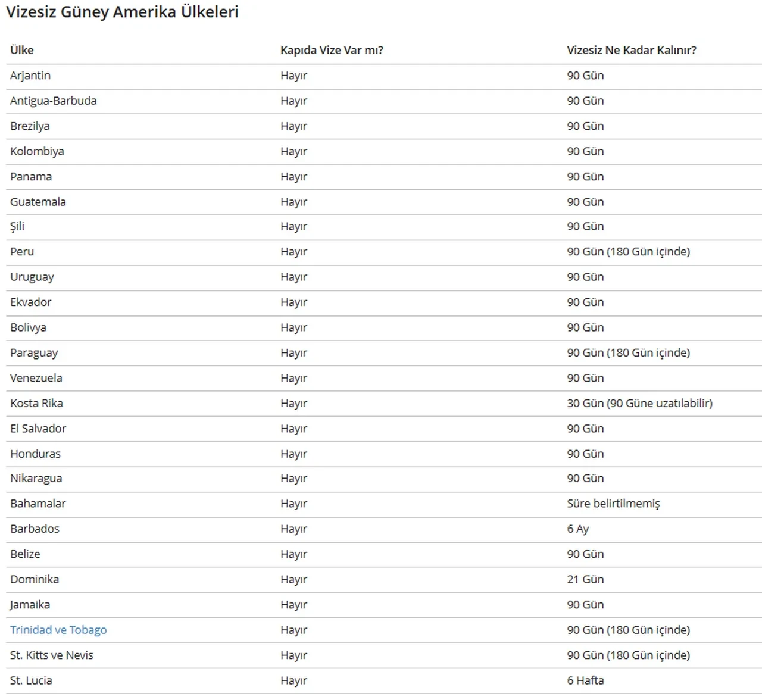
Task: Click the St. Kitts ve Nevis cell
Action: 52,655
